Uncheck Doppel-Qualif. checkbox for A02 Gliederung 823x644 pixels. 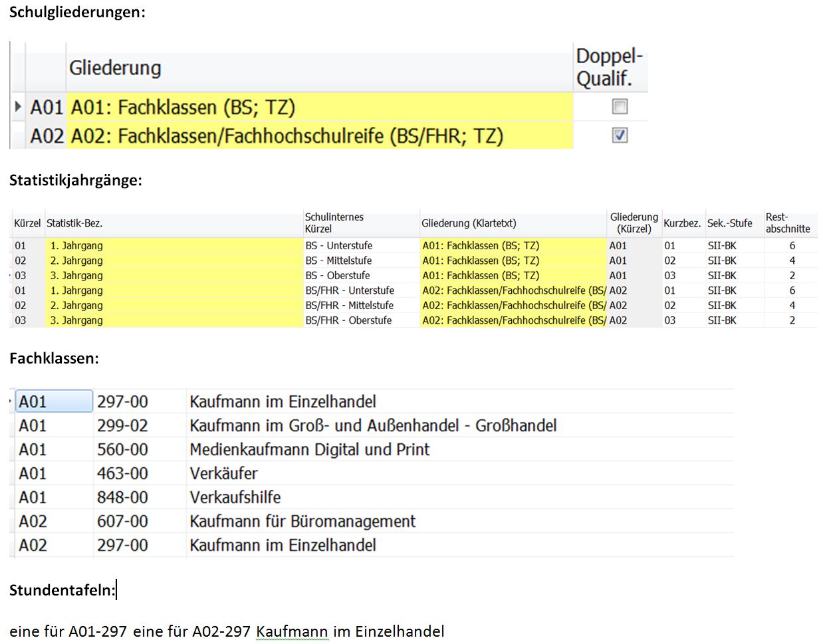pos(620,135)
